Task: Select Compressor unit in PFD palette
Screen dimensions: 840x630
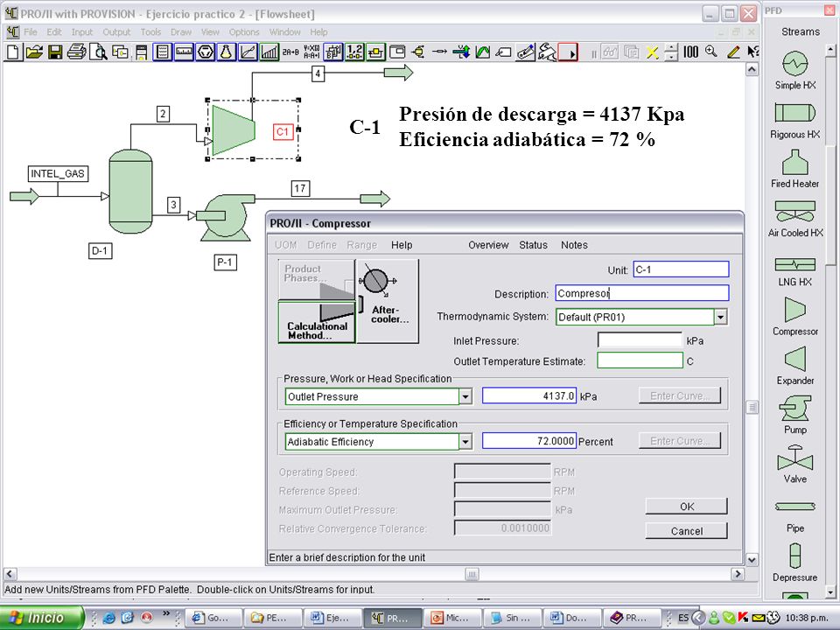Action: (795, 316)
